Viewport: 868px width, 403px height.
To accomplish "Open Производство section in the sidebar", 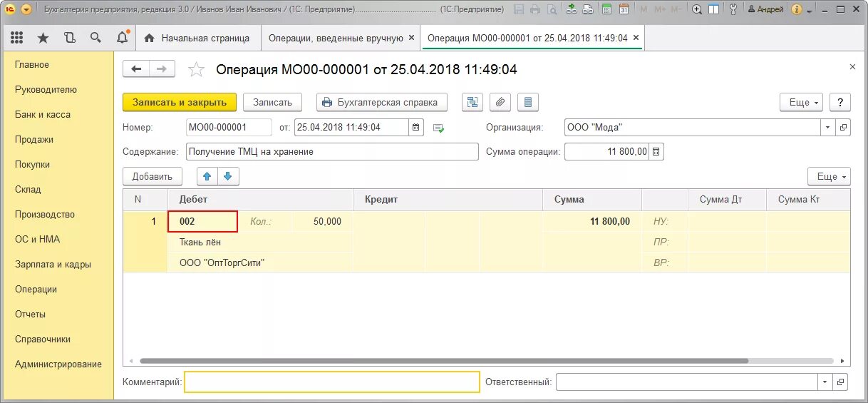I will (45, 215).
